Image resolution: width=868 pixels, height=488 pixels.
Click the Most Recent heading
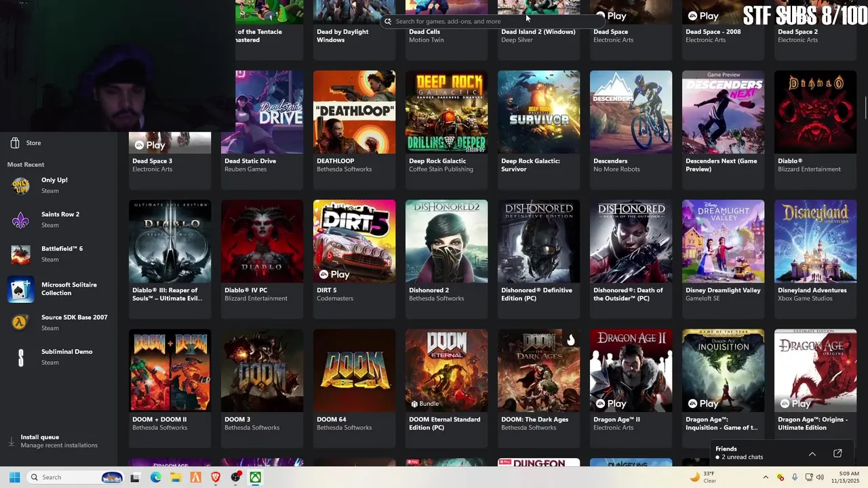point(26,165)
